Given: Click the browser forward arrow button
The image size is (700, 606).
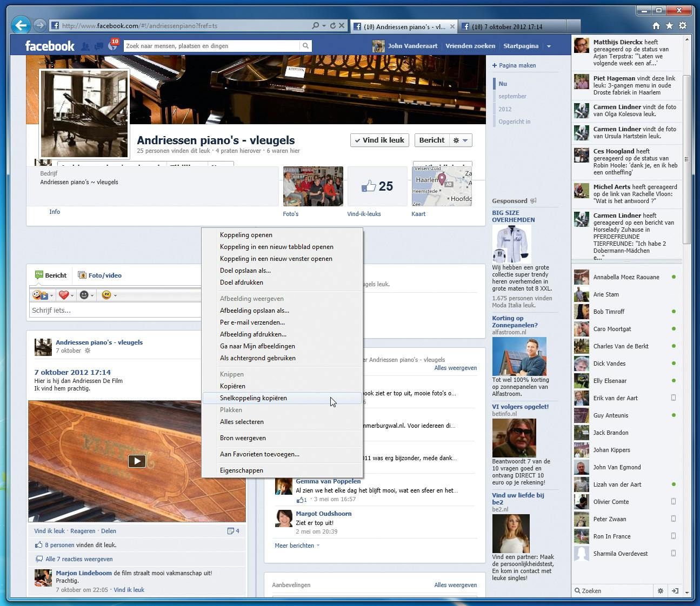Looking at the screenshot, I should tap(39, 25).
